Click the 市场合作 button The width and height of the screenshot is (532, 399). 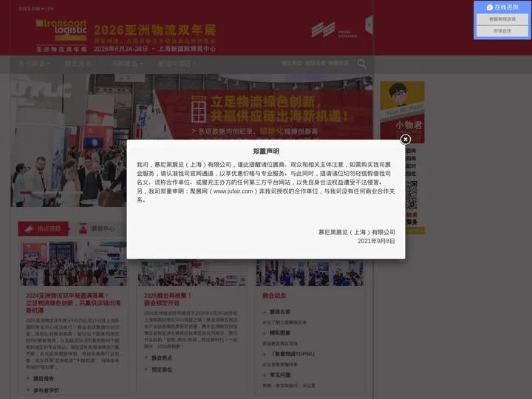click(502, 31)
